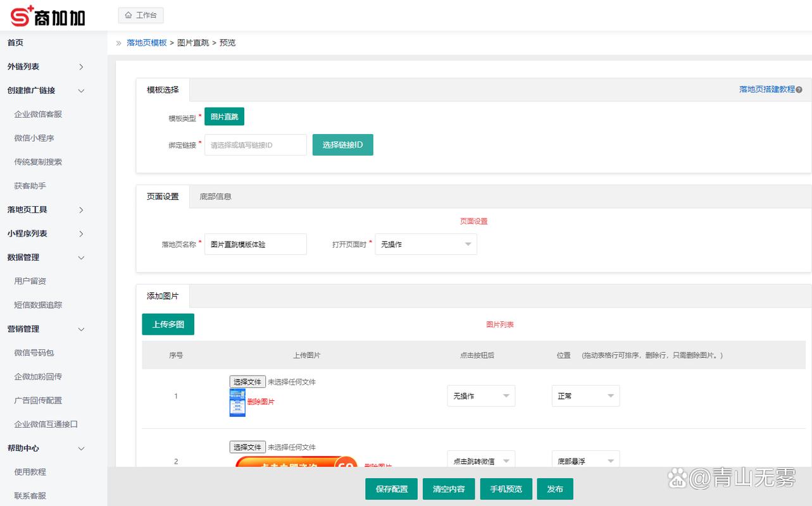The height and width of the screenshot is (506, 812).
Task: Open row 1 位置 dropdown (正常)
Action: click(585, 396)
